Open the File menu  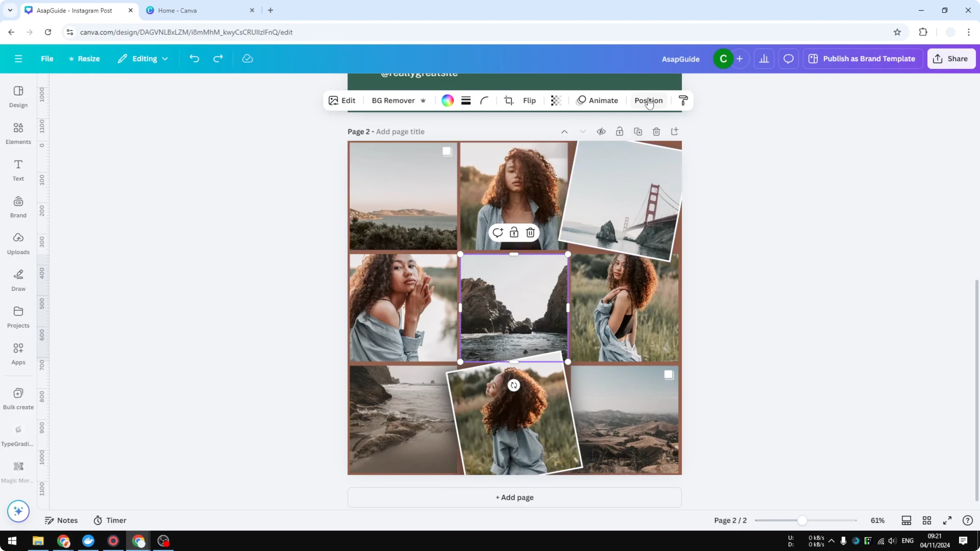pos(47,58)
